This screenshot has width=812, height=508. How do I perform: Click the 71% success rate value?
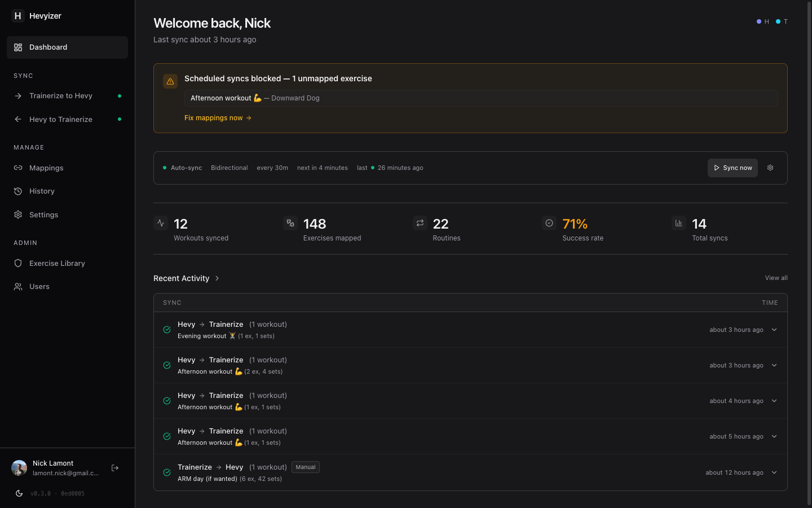coord(575,224)
